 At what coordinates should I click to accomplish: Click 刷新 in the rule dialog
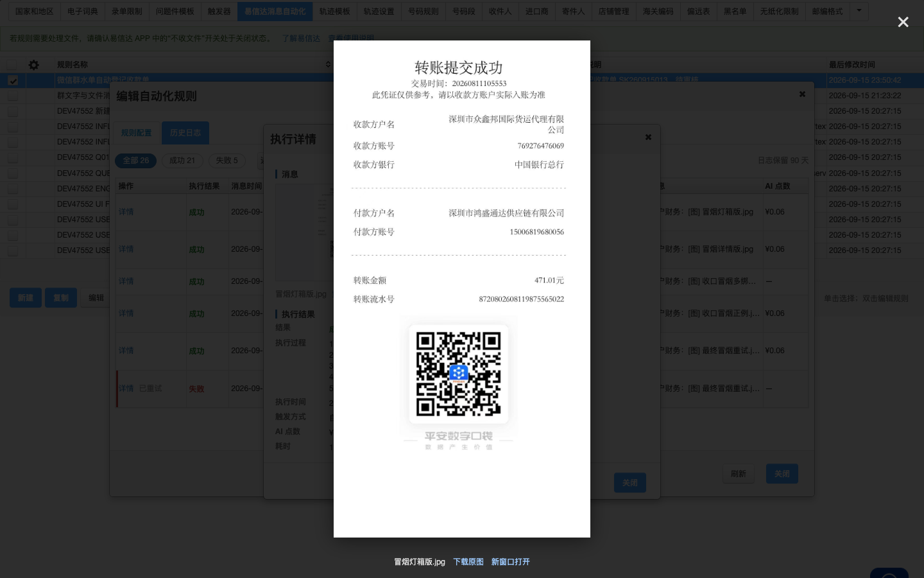[739, 474]
